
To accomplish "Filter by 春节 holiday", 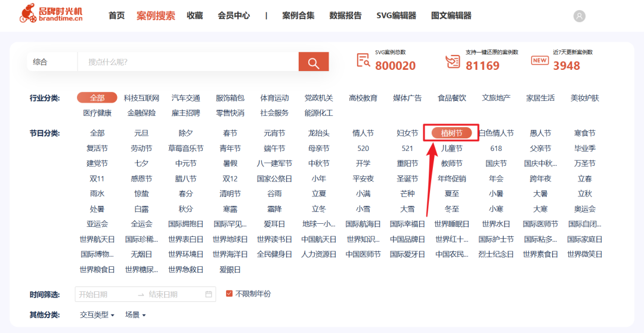I will tap(230, 133).
